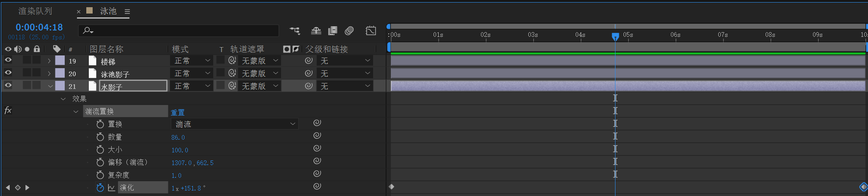The height and width of the screenshot is (196, 868).
Task: Expand layer 19 楼梯 properties
Action: (49, 61)
